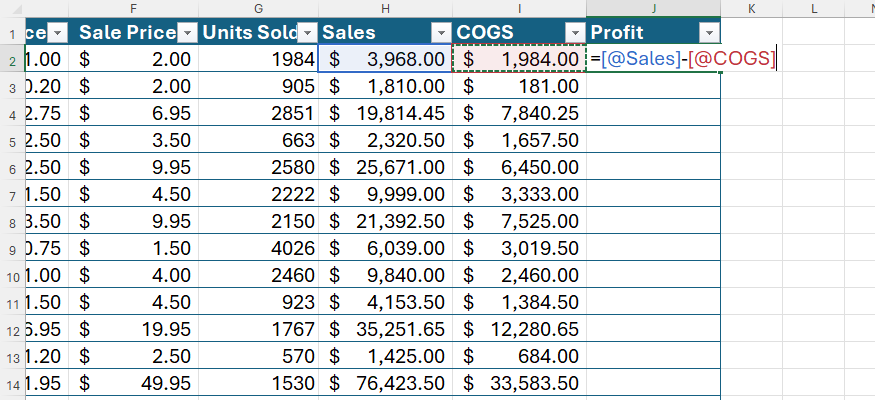Screen dimensions: 875x400
Task: Select row 2 header
Action: 12,59
